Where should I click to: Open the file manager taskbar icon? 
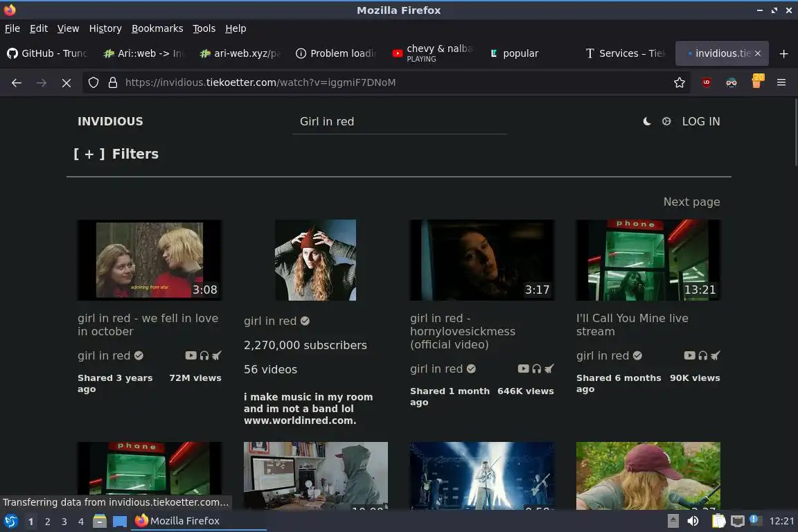[100, 522]
